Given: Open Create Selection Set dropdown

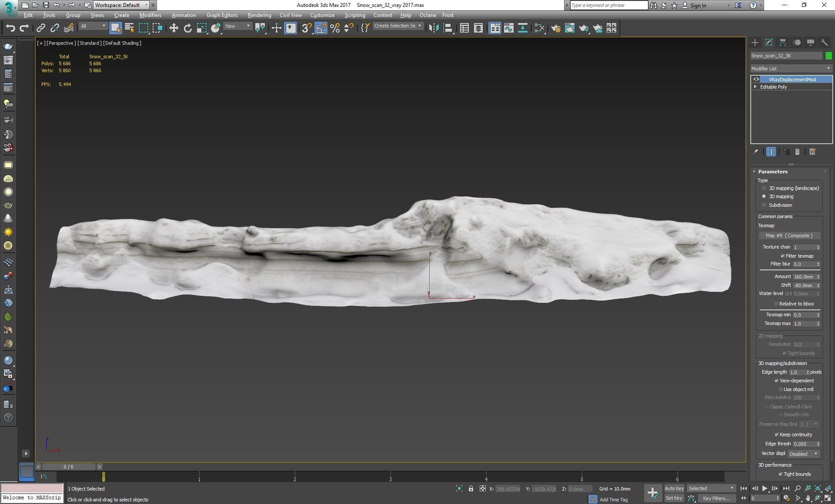Looking at the screenshot, I should click(397, 26).
